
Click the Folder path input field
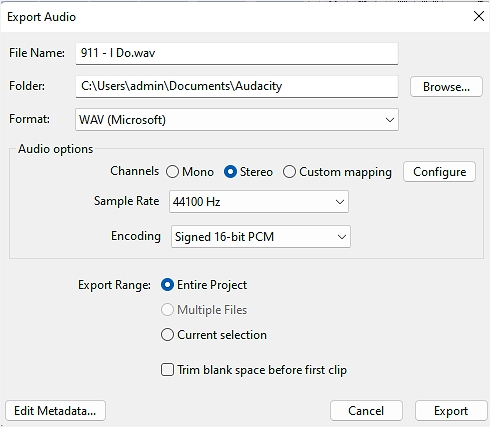pyautogui.click(x=237, y=87)
